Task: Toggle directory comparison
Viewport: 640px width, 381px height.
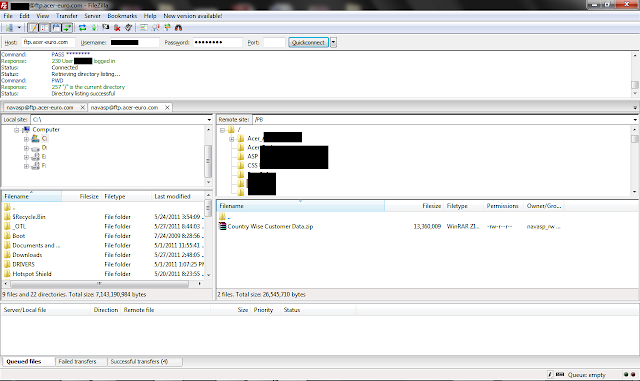Action: [156, 28]
